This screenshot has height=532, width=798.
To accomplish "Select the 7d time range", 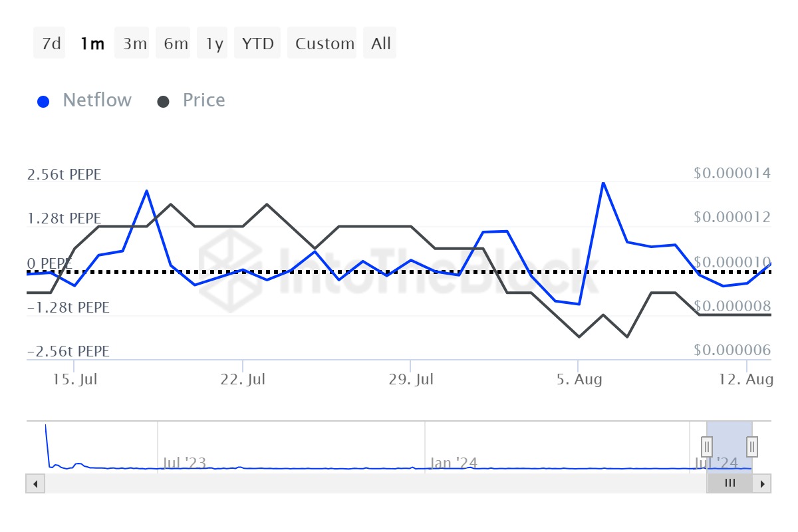I will coord(51,44).
